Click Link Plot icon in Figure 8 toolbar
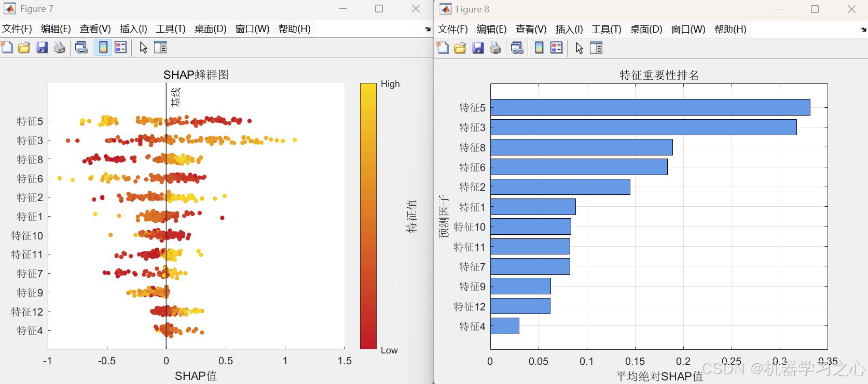This screenshot has height=384, width=868. click(x=517, y=48)
